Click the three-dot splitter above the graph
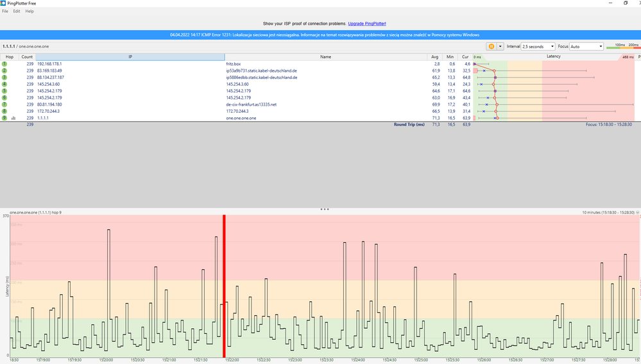641x364 pixels. pos(325,210)
